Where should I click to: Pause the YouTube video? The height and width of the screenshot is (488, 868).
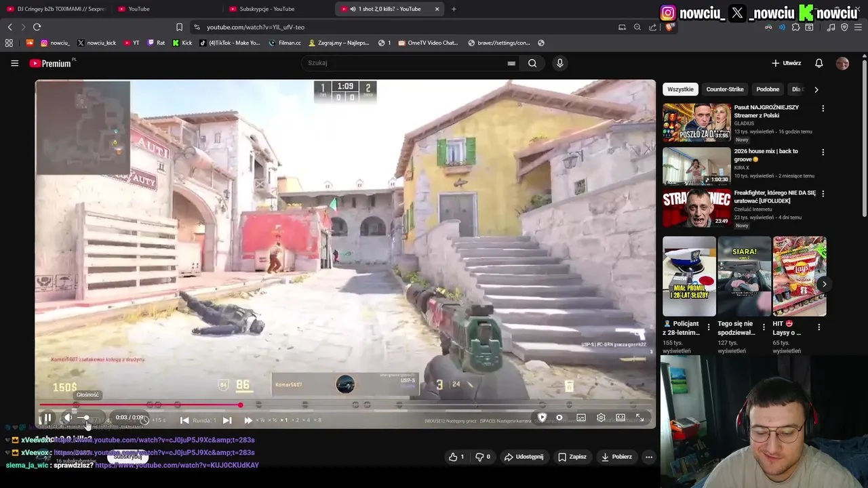click(x=47, y=418)
